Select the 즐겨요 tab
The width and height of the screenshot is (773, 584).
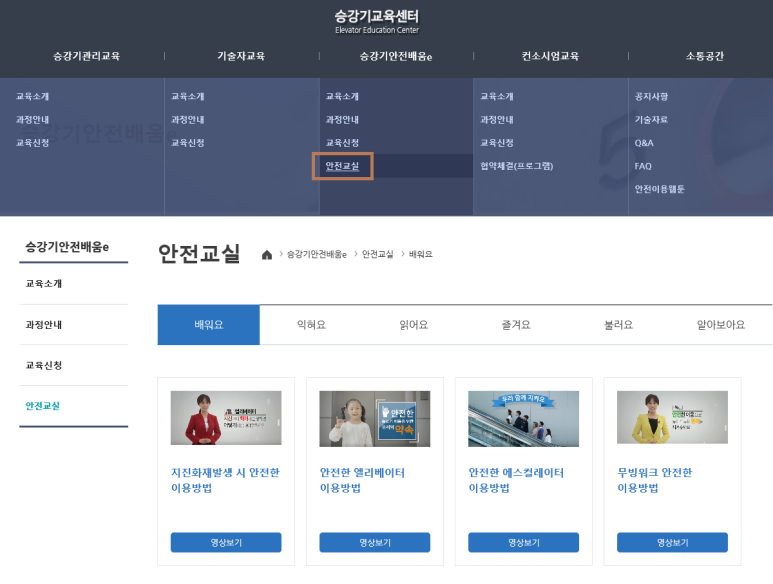pos(516,325)
